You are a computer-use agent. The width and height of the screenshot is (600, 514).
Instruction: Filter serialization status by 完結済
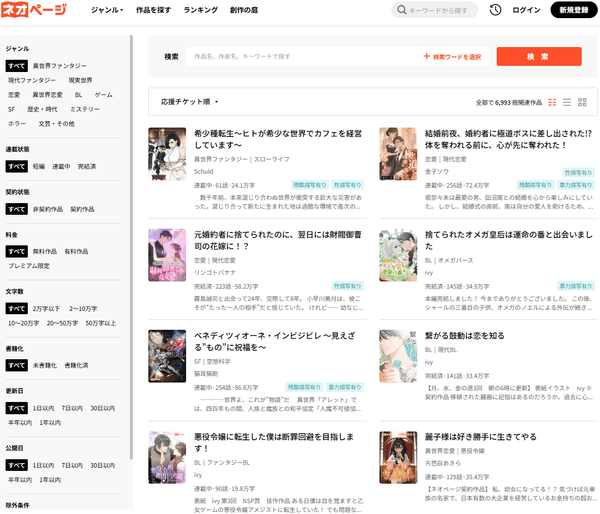[87, 166]
